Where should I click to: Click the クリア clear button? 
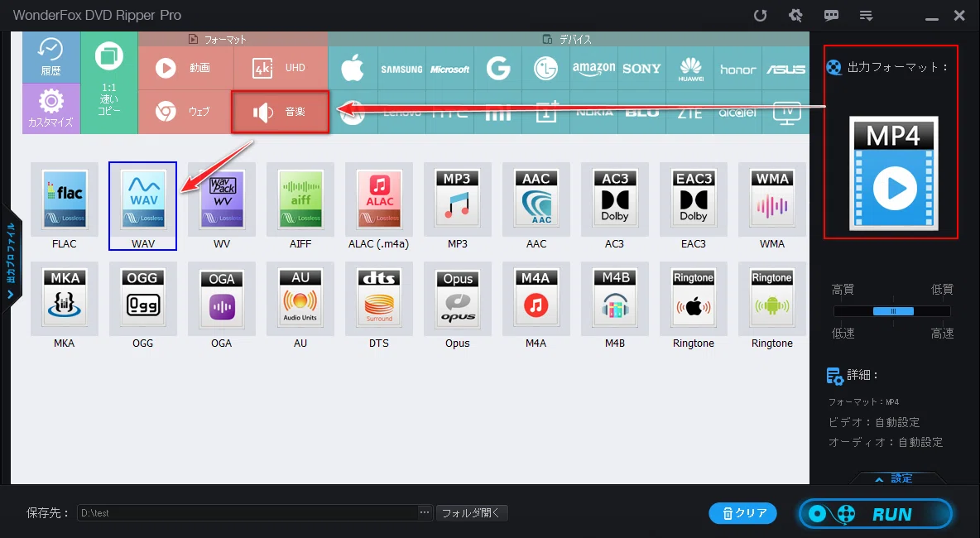tap(743, 513)
